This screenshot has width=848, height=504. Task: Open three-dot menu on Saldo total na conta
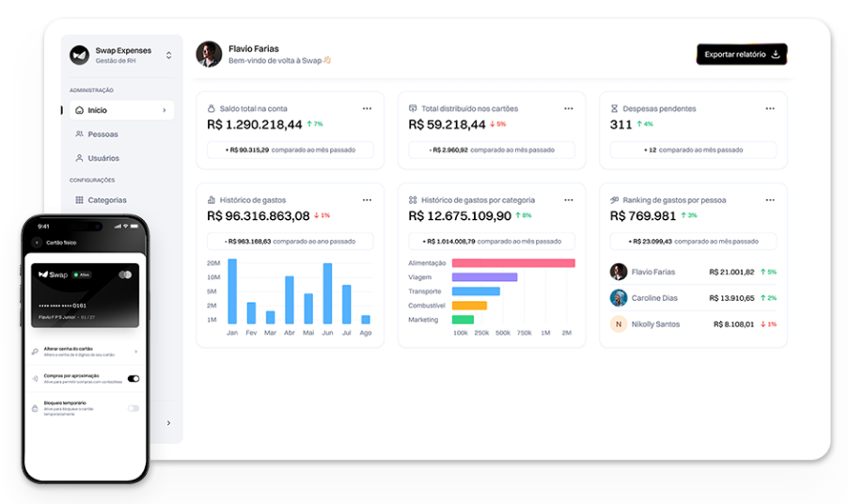(368, 108)
